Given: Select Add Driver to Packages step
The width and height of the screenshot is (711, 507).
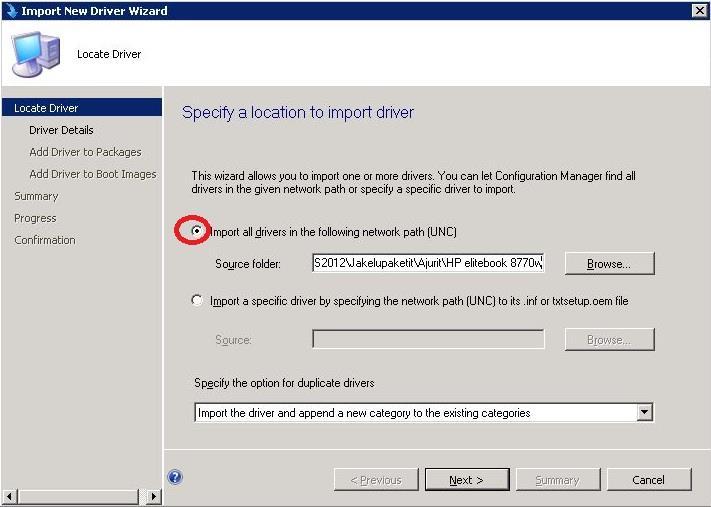Looking at the screenshot, I should (85, 152).
